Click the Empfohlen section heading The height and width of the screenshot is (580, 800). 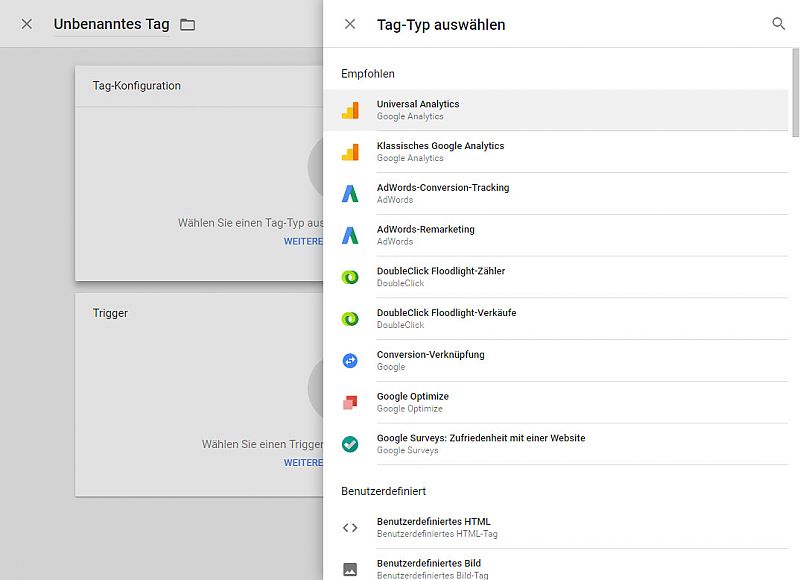368,74
